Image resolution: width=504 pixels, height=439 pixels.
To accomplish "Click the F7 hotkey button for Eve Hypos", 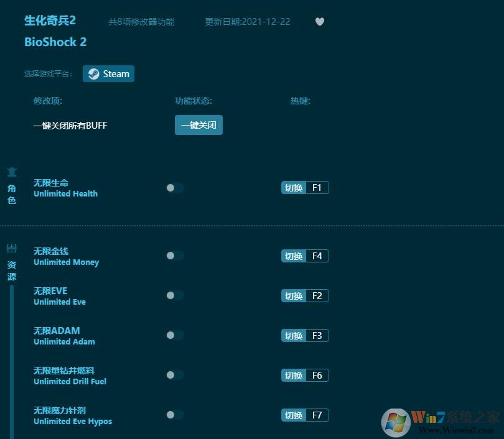I will tap(305, 415).
